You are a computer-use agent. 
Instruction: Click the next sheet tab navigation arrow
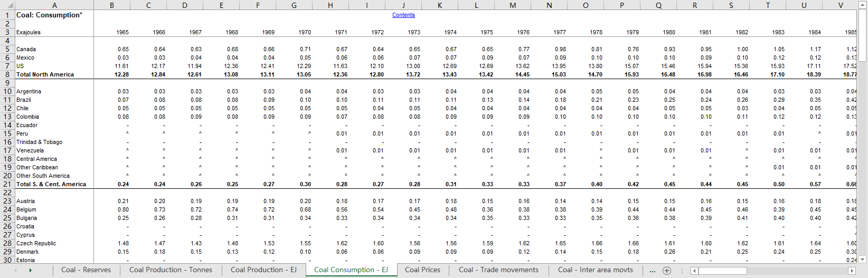(x=31, y=271)
